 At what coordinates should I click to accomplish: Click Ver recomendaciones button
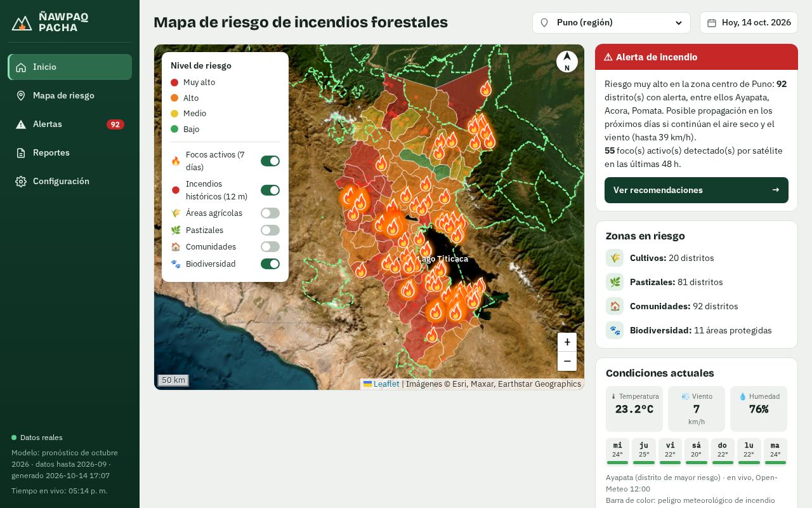[697, 190]
